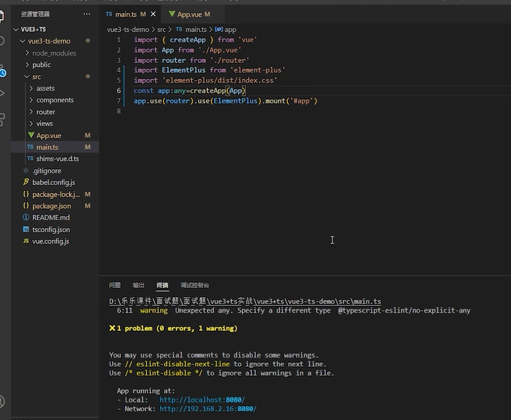Click src in the breadcrumb
The image size is (511, 420).
162,30
